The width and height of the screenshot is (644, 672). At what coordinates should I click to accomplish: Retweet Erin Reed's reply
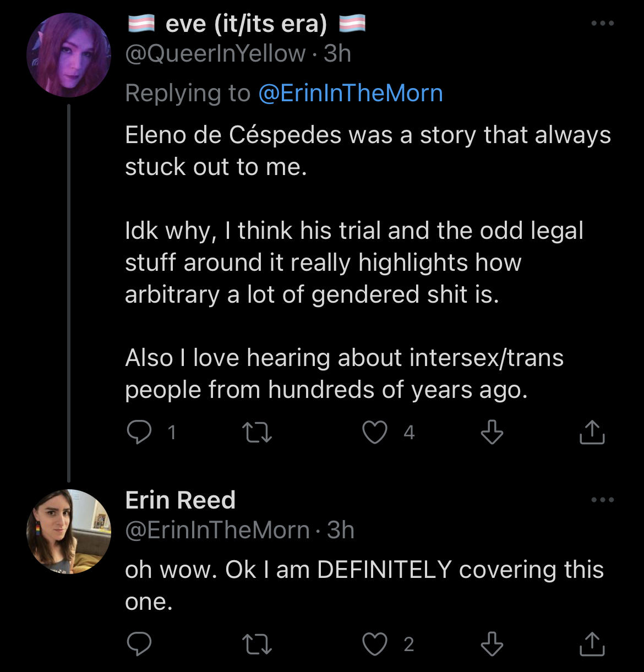(x=257, y=643)
